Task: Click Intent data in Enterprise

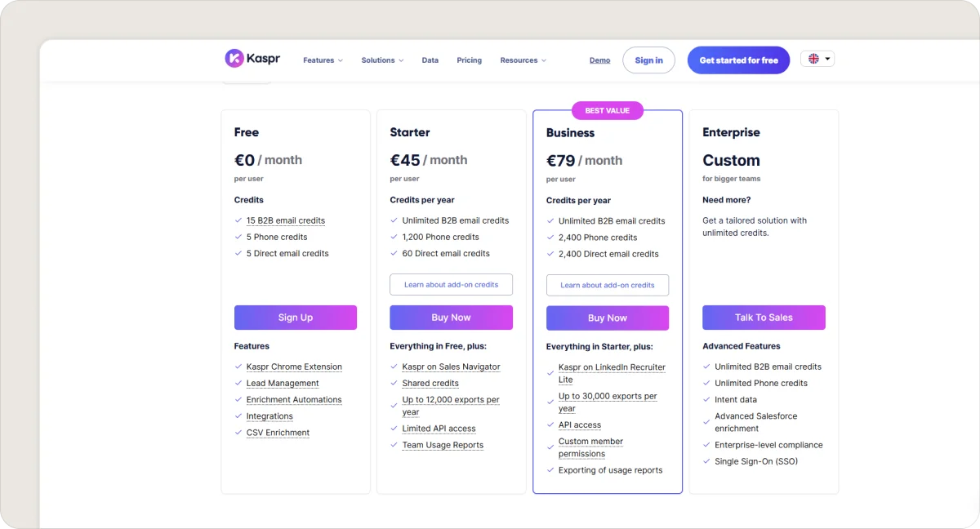Action: tap(736, 399)
